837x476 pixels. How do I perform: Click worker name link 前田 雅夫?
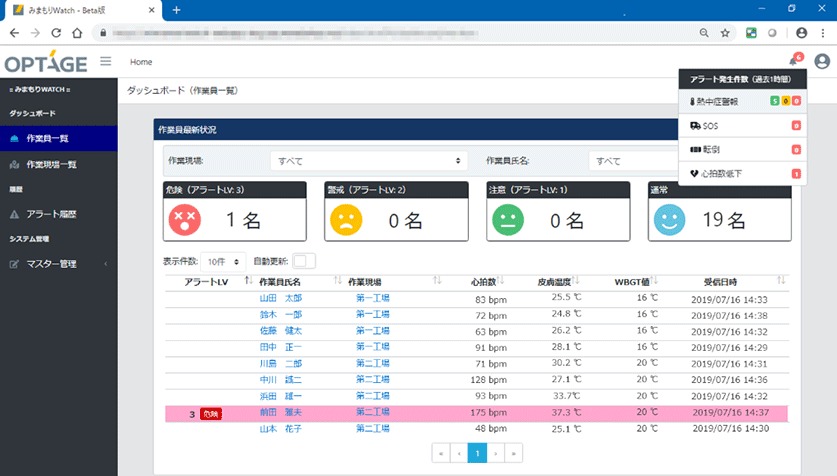(x=280, y=412)
